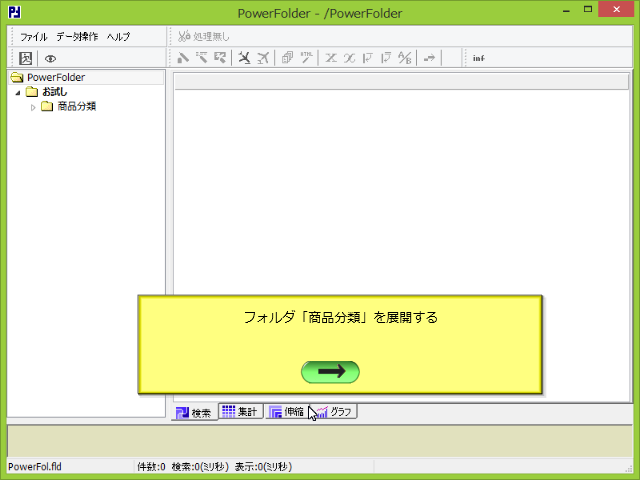Click the takeoff airplane export icon
Viewport: 640px width, 480px height.
(263, 58)
